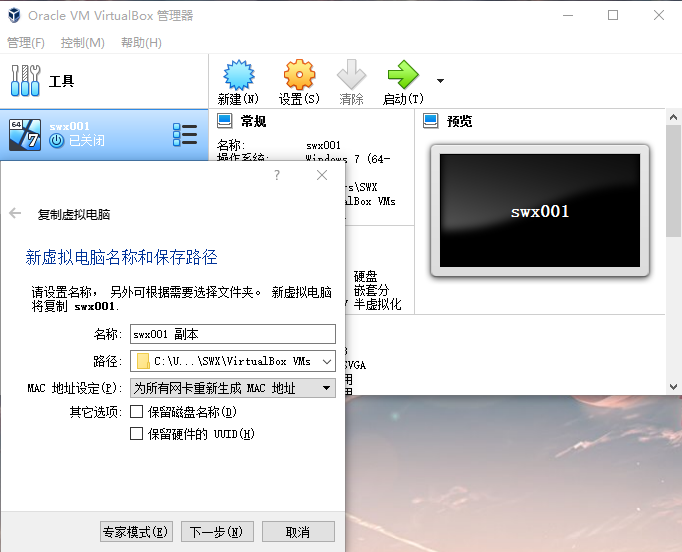682x552 pixels.
Task: Expand the Start button dropdown arrow
Action: [440, 81]
